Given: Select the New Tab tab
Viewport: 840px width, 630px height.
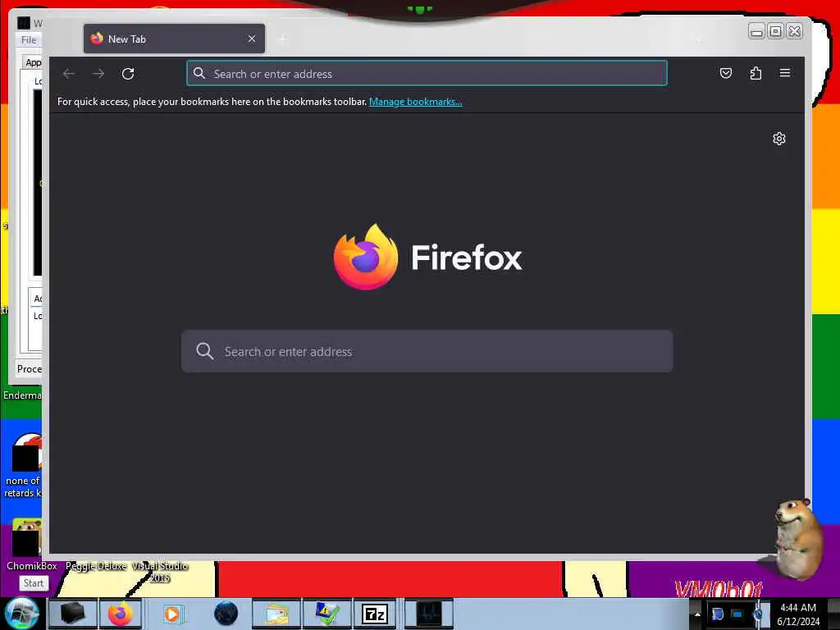Looking at the screenshot, I should [174, 39].
